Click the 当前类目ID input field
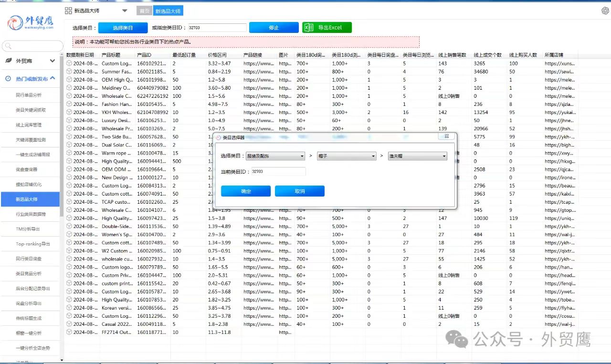Screen dimensions: 611x364 (x=278, y=171)
